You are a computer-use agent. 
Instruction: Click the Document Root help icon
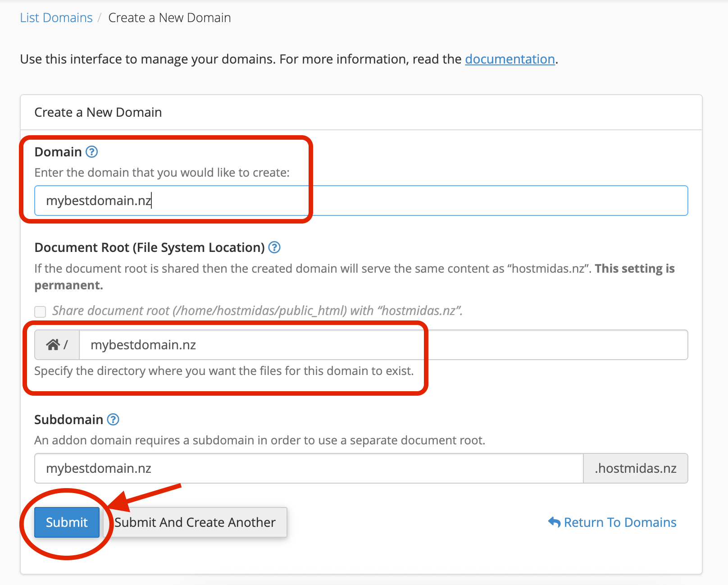click(274, 247)
